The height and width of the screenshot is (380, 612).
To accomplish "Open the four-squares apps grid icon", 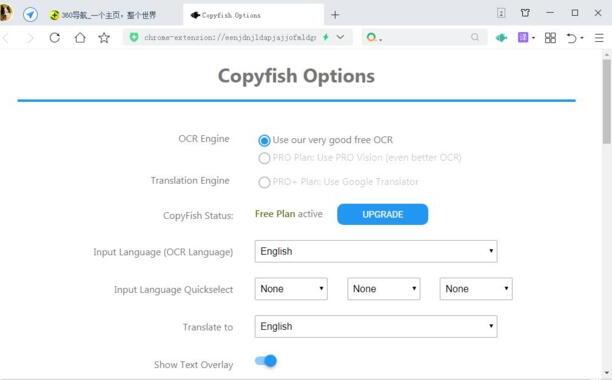I will [x=550, y=38].
